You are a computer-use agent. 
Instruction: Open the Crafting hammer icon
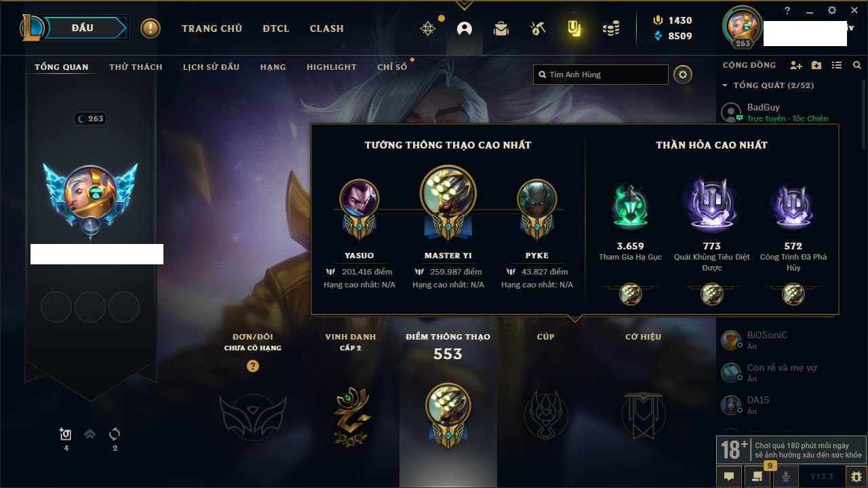pyautogui.click(x=538, y=28)
